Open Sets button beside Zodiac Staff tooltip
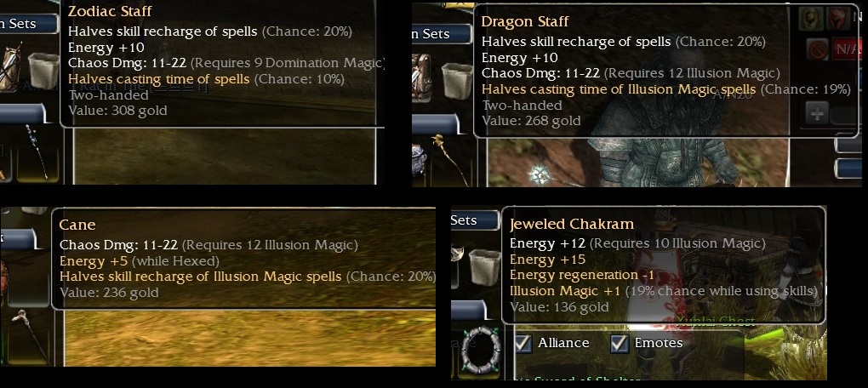The image size is (868, 388). point(29,24)
